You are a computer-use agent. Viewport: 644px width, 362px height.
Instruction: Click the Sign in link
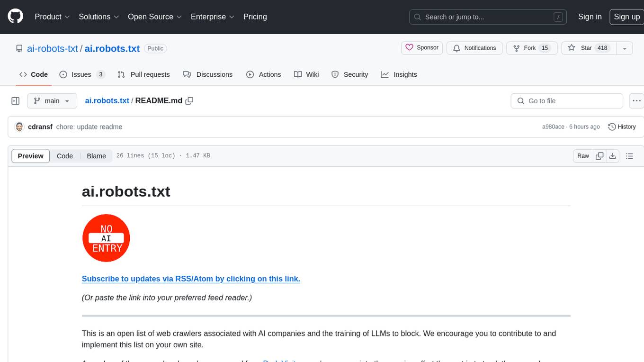pyautogui.click(x=590, y=17)
